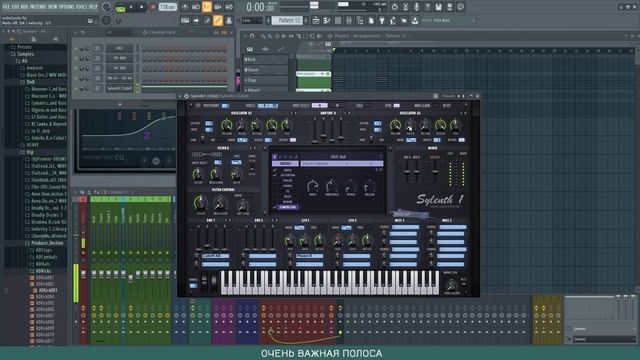
Task: Toggle DISTORTION effect checkbox in Sylenth1
Action: (275, 175)
